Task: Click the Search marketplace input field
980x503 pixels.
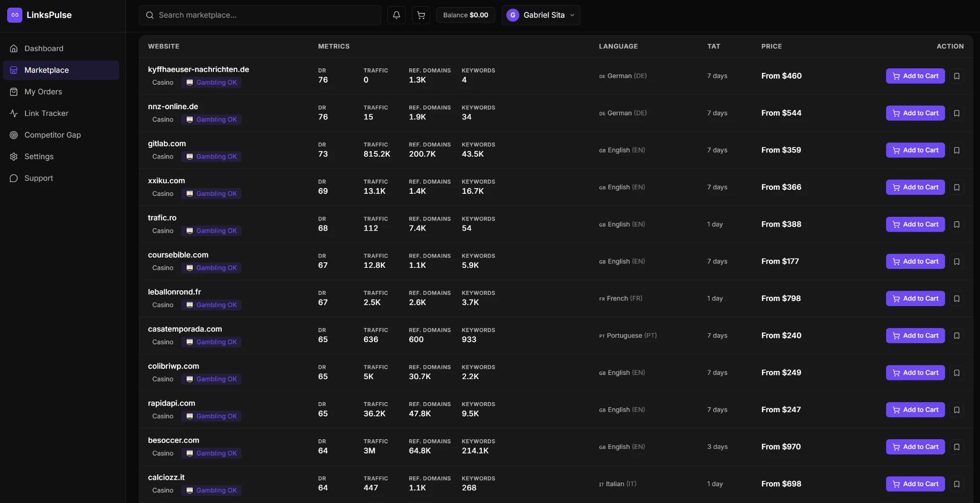Action: coord(260,15)
